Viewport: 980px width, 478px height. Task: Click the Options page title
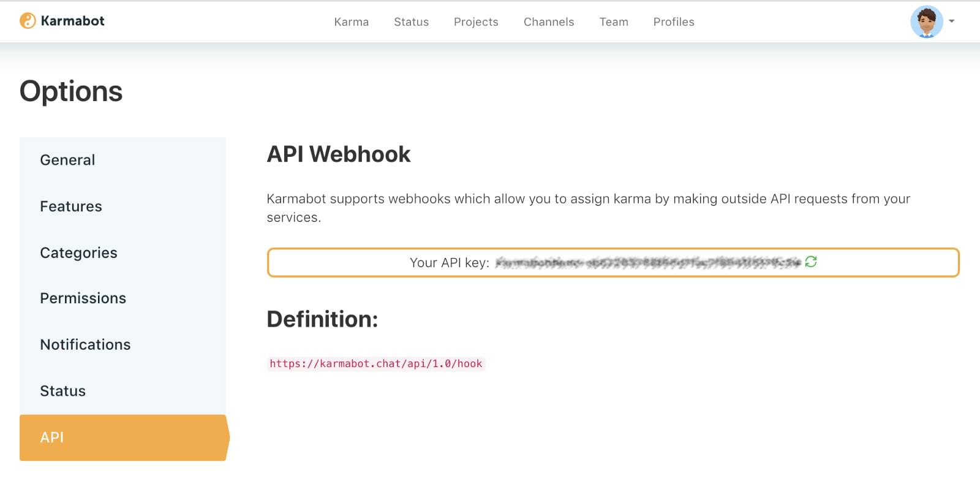(x=71, y=91)
